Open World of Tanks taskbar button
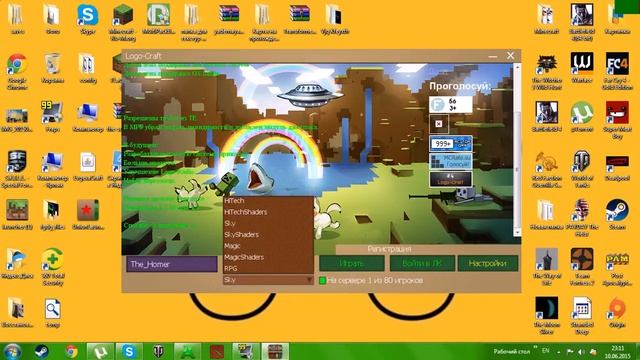The width and height of the screenshot is (640, 360). 158,351
